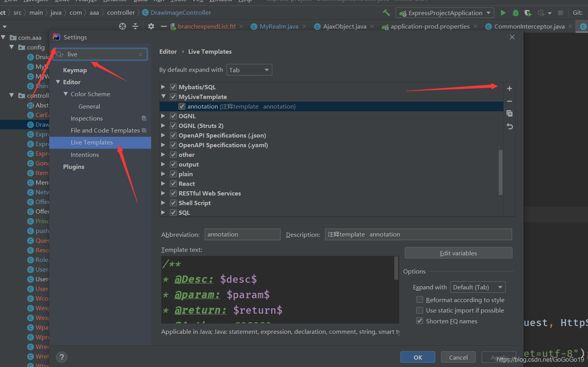This screenshot has height=367, width=588.
Task: Open File and Code Templates page
Action: [x=105, y=130]
